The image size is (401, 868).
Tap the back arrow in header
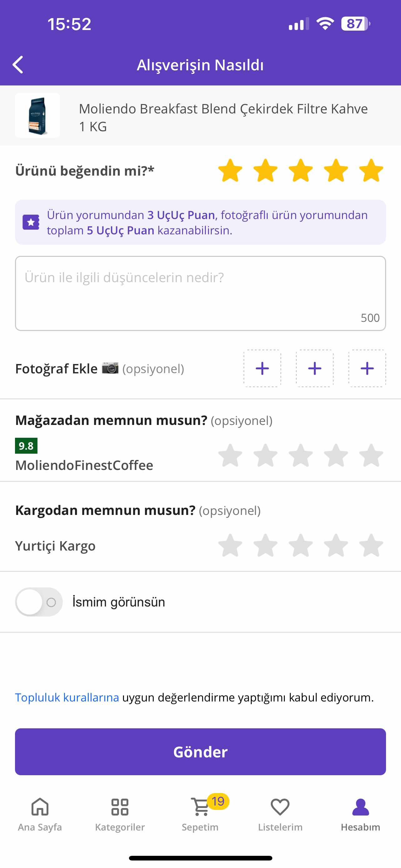click(x=18, y=64)
